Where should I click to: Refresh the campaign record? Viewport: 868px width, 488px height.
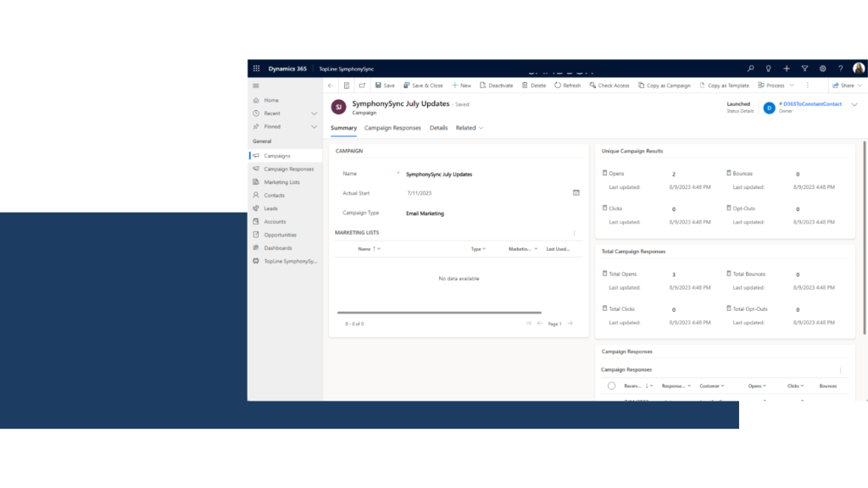[568, 86]
